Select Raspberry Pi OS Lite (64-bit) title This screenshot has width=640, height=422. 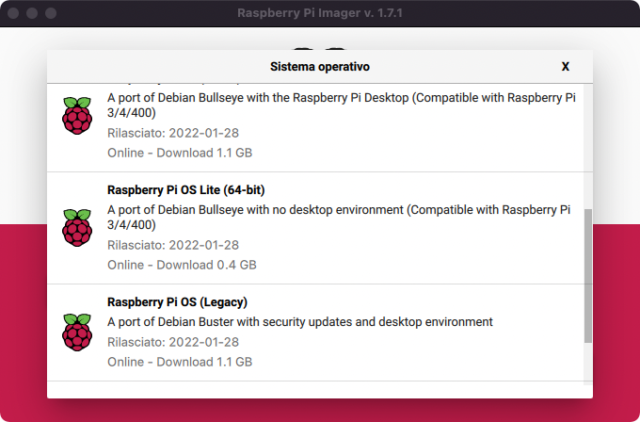coord(185,190)
